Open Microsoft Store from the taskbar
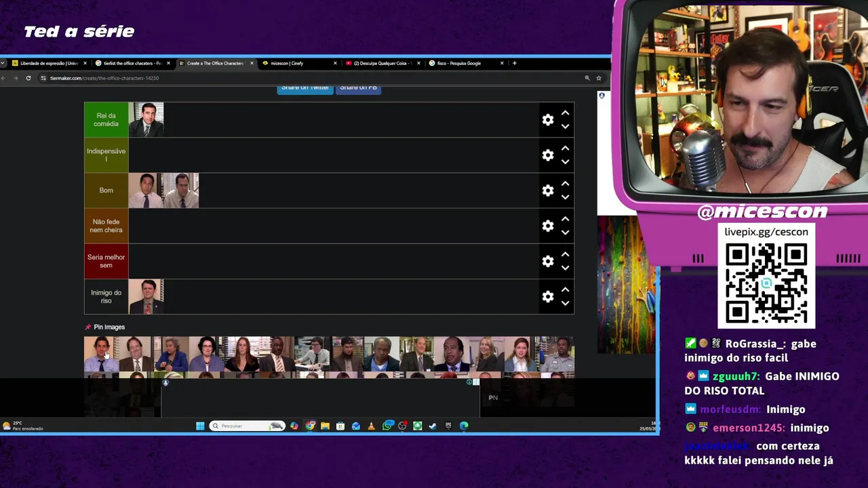The image size is (868, 488). point(340,426)
